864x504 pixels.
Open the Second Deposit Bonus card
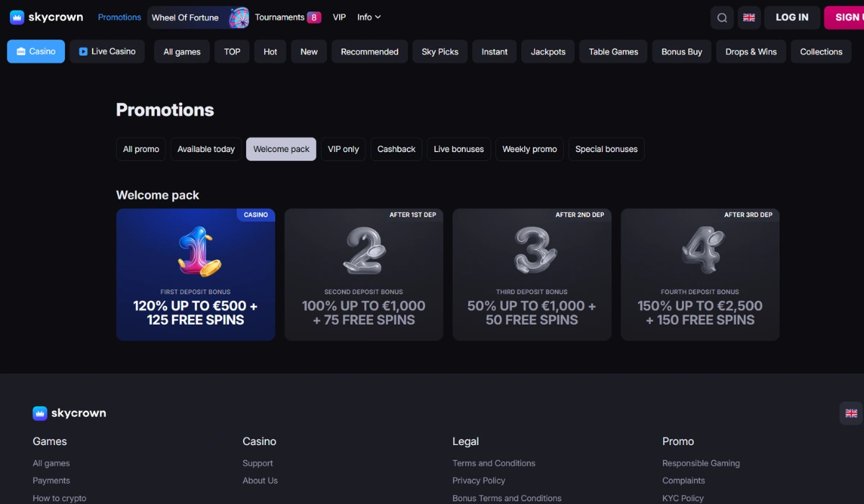364,274
